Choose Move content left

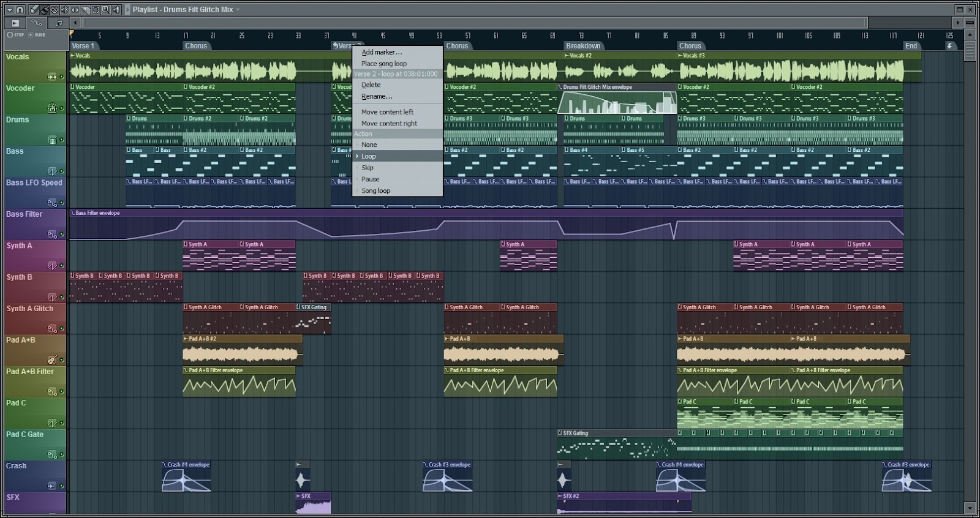[x=398, y=112]
